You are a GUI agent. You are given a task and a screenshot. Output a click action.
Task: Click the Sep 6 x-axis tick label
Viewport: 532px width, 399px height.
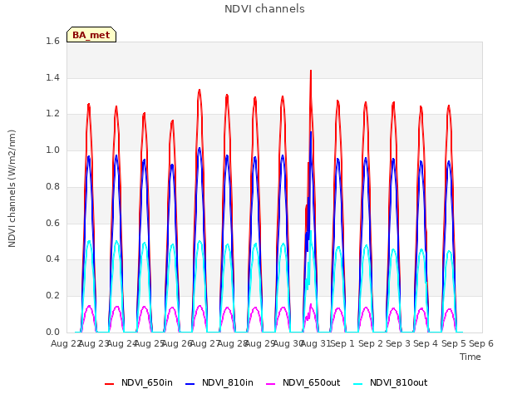click(481, 343)
